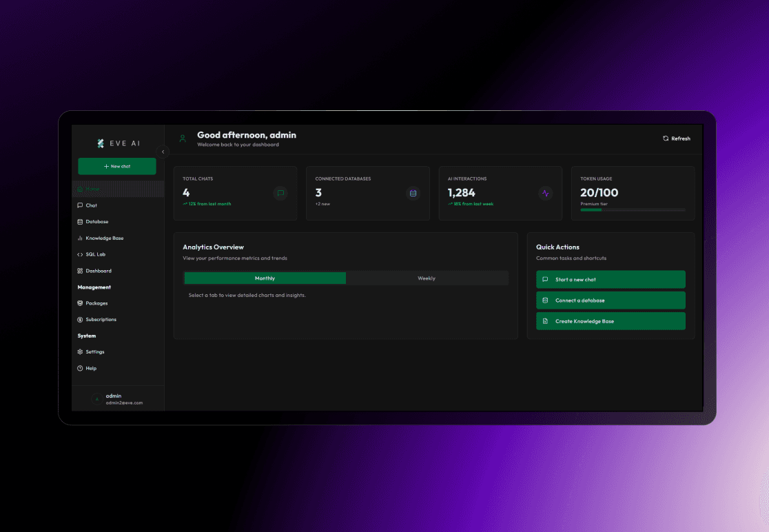Screen dimensions: 769x532
Task: Click Start a new chat quick action
Action: [611, 280]
